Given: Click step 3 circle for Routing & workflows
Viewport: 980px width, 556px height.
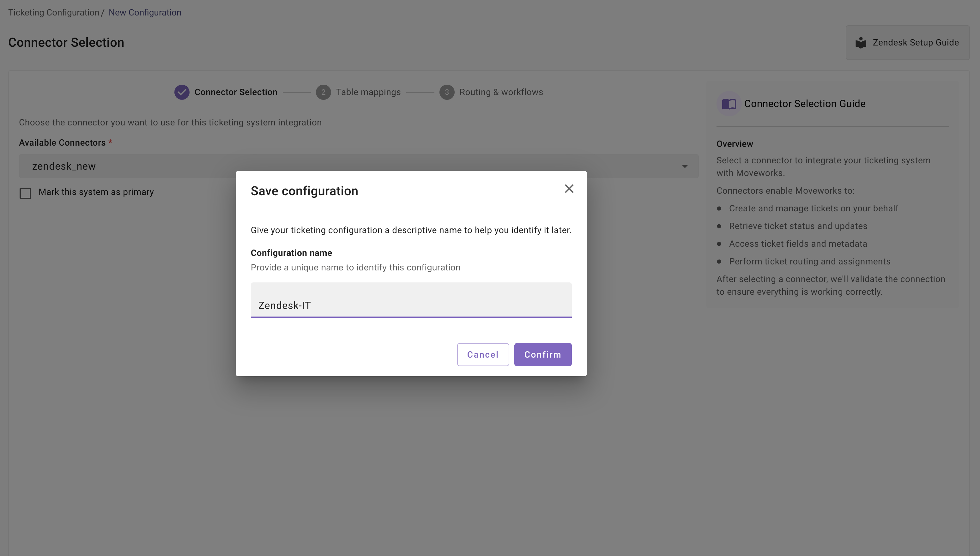Looking at the screenshot, I should [x=447, y=93].
